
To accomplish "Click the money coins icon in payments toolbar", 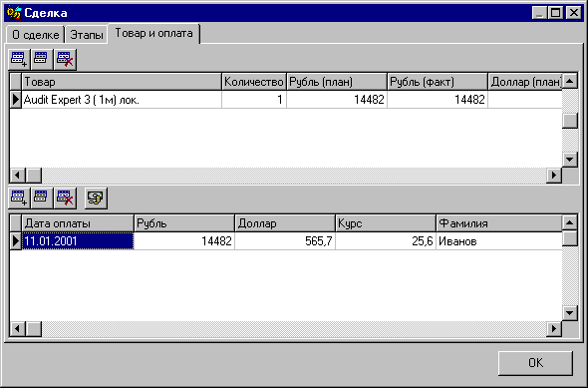I will pyautogui.click(x=96, y=198).
